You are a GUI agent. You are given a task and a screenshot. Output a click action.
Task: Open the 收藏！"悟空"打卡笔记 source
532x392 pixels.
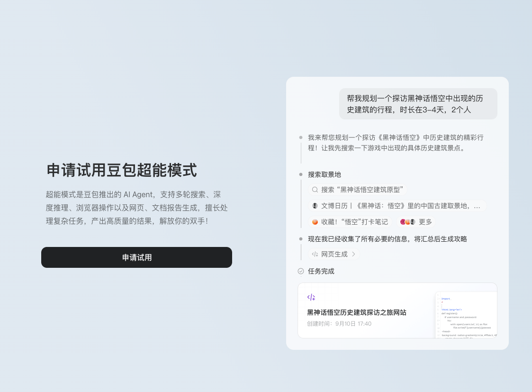[x=350, y=222]
